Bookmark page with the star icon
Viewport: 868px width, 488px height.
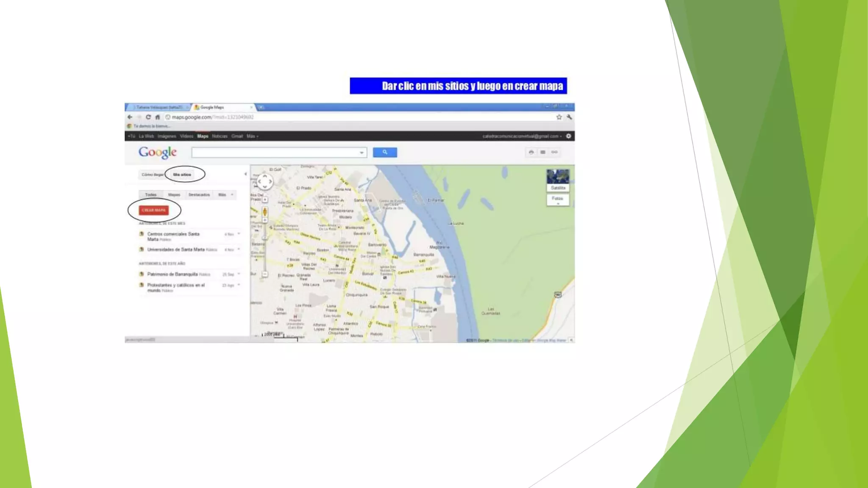[x=559, y=117]
